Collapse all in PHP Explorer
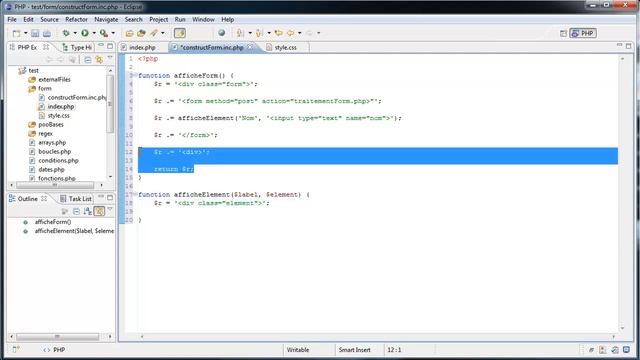The image size is (640, 360). (88, 60)
